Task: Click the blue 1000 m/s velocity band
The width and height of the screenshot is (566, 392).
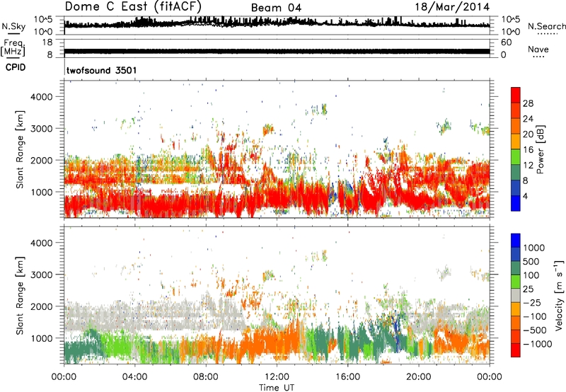Action: (516, 241)
